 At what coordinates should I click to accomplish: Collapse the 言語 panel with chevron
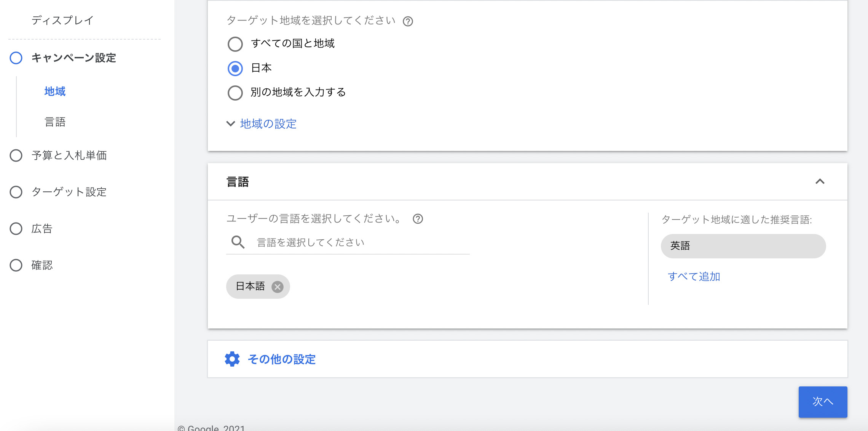pos(820,181)
